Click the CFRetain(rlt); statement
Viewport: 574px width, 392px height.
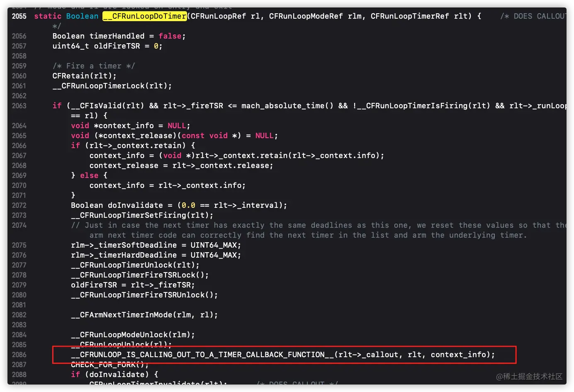point(84,76)
